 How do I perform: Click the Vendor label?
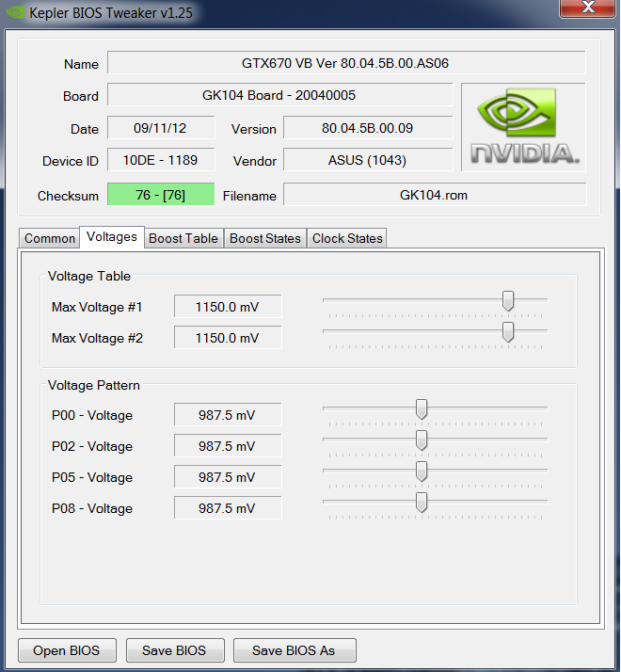[255, 161]
